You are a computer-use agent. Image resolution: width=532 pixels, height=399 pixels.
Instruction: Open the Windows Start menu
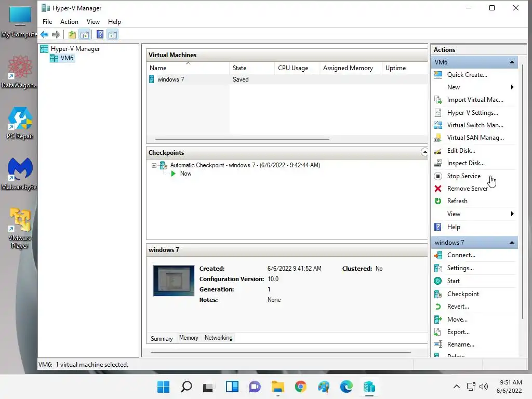point(164,387)
